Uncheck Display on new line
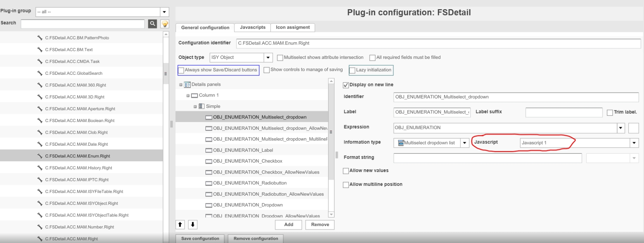 [346, 85]
